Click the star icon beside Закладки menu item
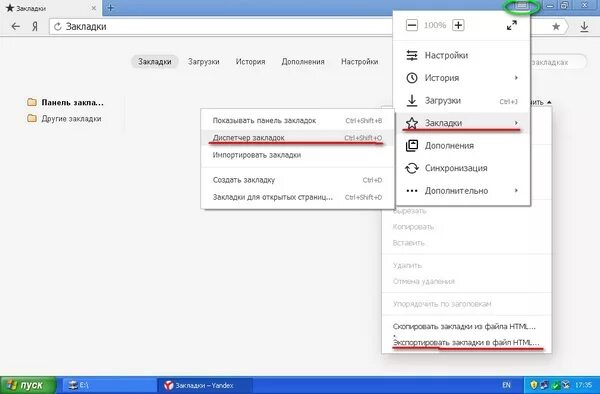This screenshot has width=600, height=394. (412, 123)
